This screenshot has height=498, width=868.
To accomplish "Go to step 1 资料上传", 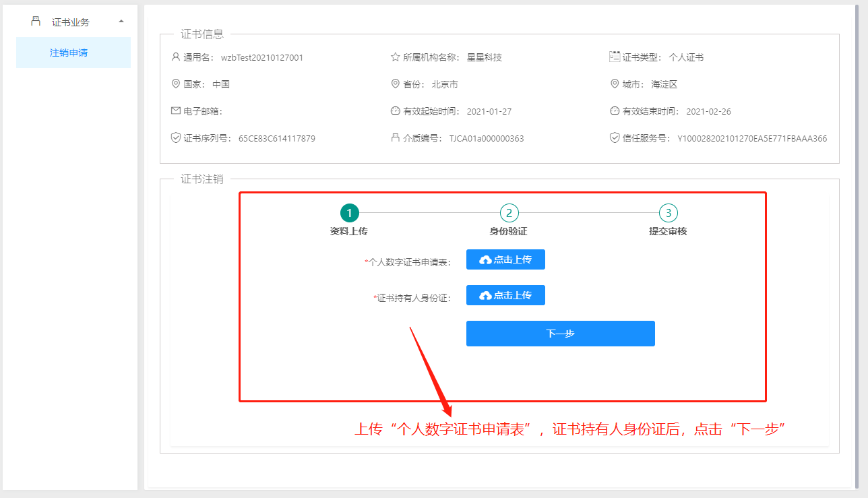I will (349, 214).
